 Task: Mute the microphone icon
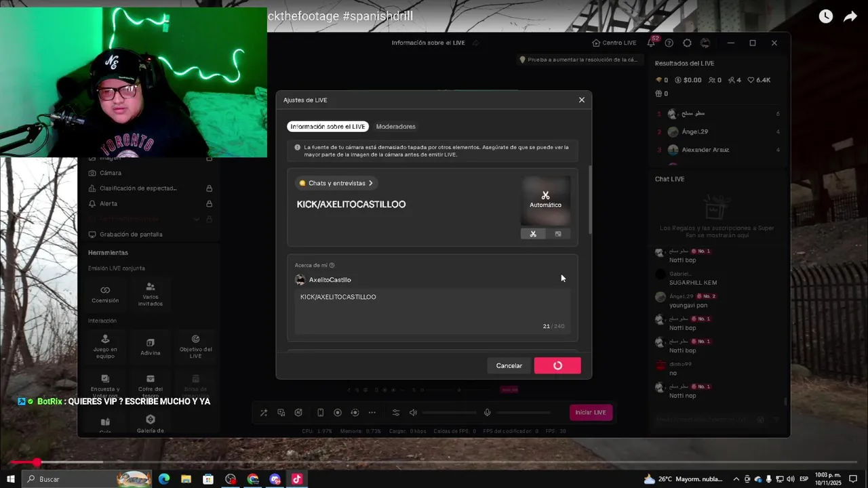pos(487,413)
